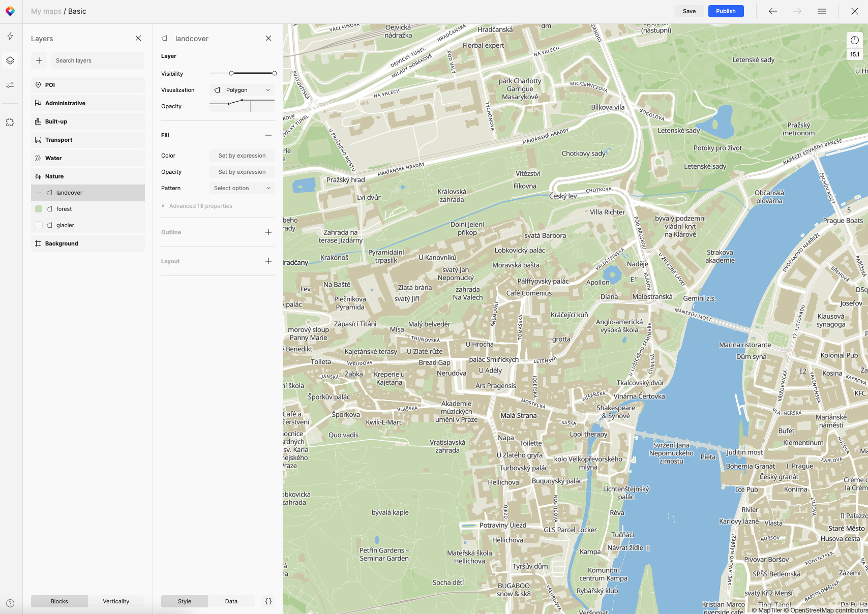Open the puzzle piece extensions icon
868x614 pixels.
[x=10, y=122]
